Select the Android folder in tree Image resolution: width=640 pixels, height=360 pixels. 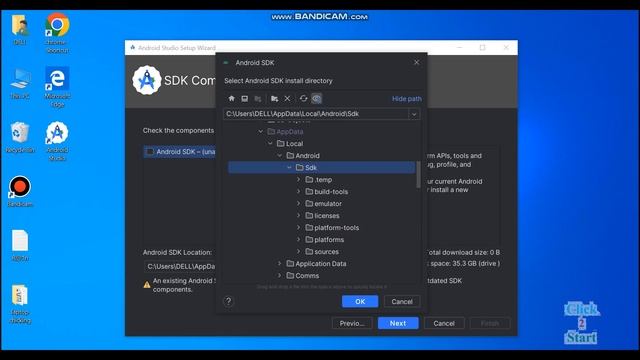tap(303, 156)
